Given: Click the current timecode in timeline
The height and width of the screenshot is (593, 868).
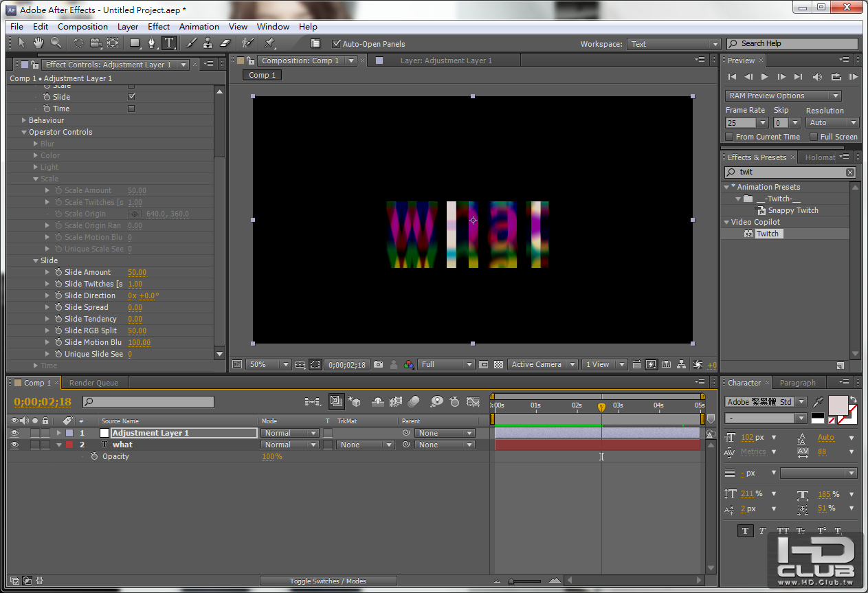Looking at the screenshot, I should pyautogui.click(x=43, y=402).
